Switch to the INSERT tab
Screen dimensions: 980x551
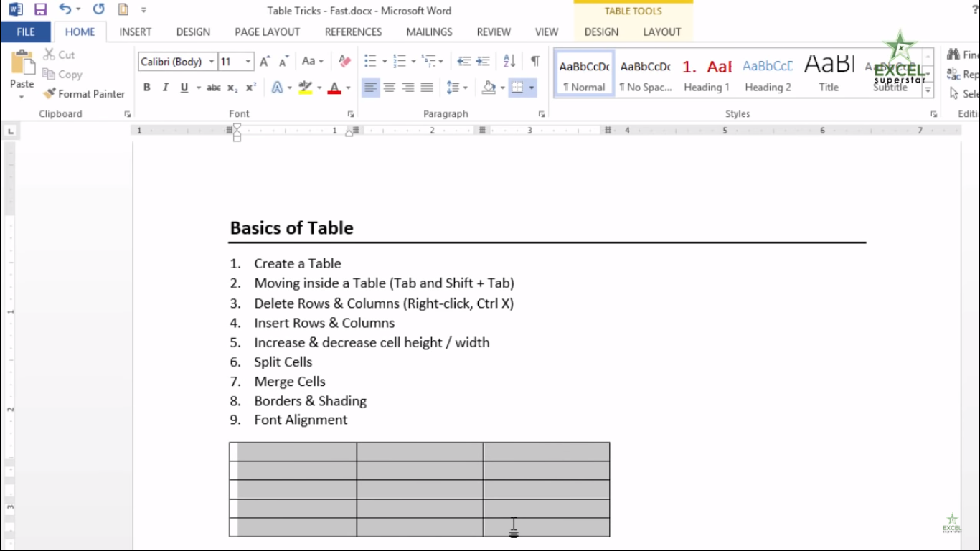(x=135, y=32)
